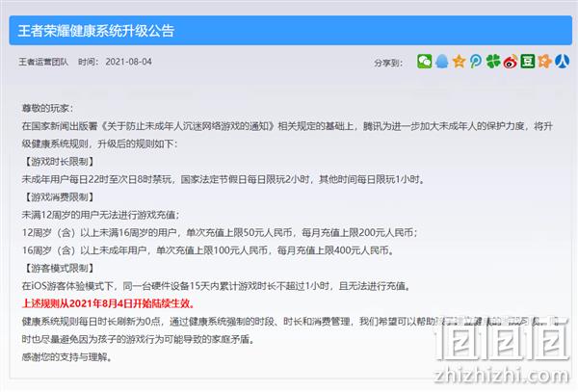Share to Sina Weibo red eye icon

pyautogui.click(x=511, y=62)
